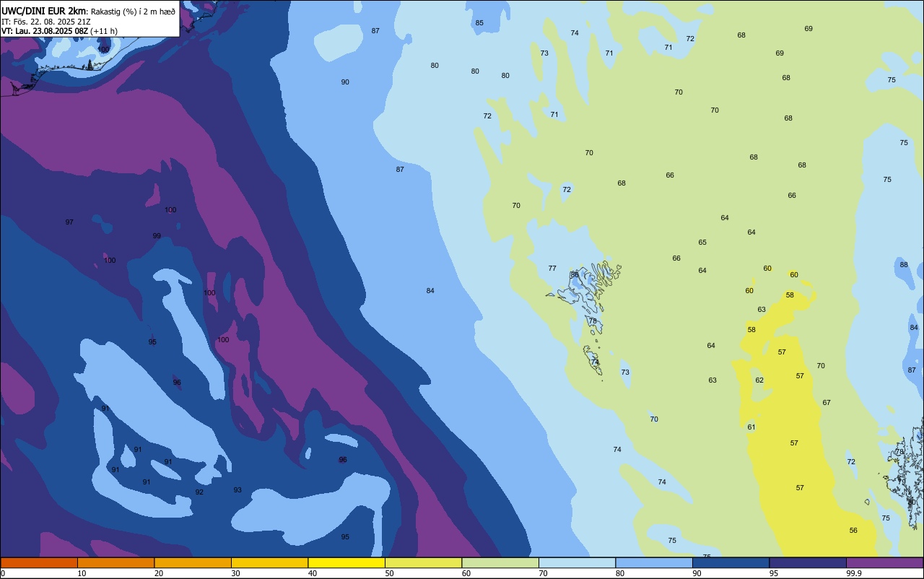Select the '10' legend tick label

(82, 573)
